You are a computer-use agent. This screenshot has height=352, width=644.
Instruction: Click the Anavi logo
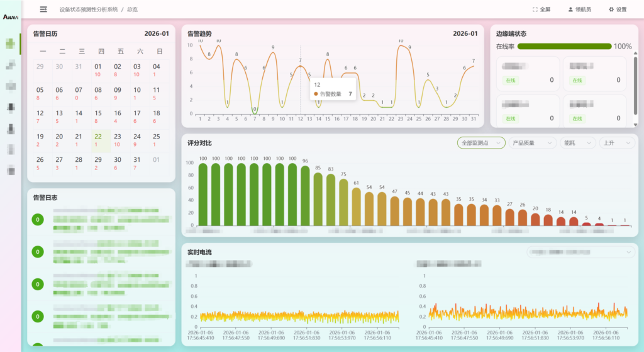[9, 16]
